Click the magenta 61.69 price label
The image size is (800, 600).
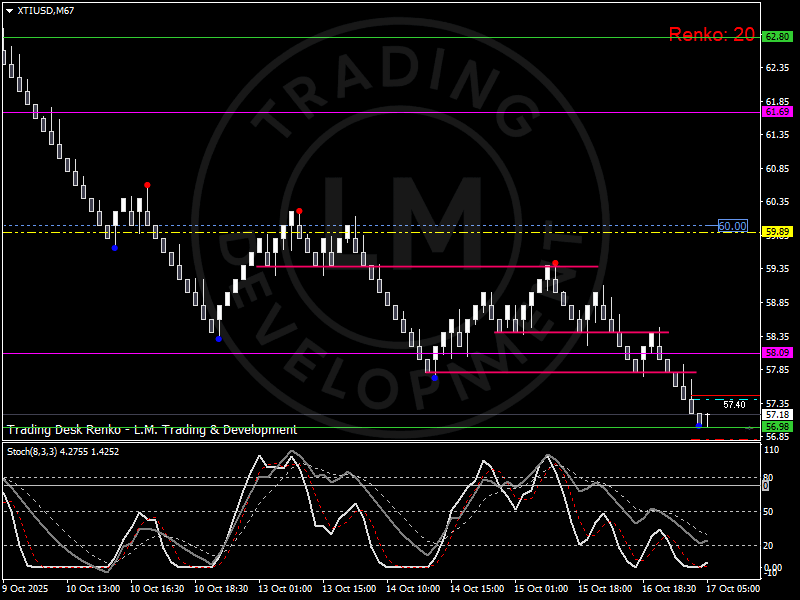pyautogui.click(x=777, y=112)
